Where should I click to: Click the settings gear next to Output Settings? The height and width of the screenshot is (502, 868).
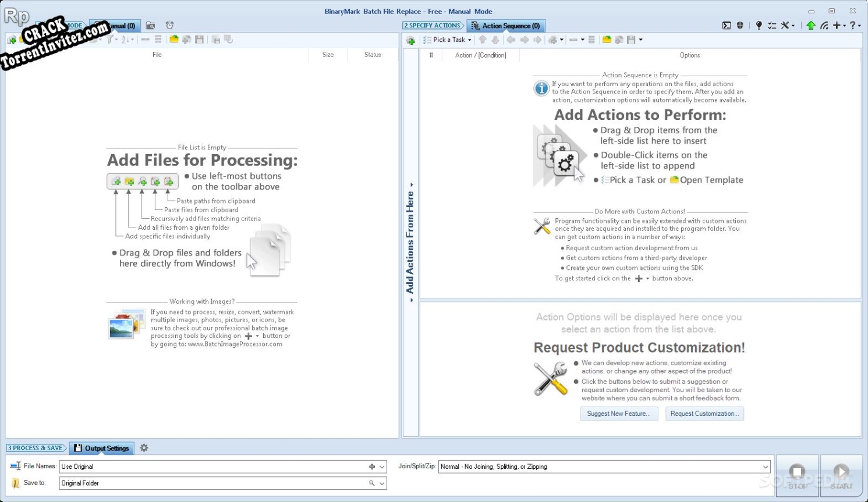pos(144,448)
